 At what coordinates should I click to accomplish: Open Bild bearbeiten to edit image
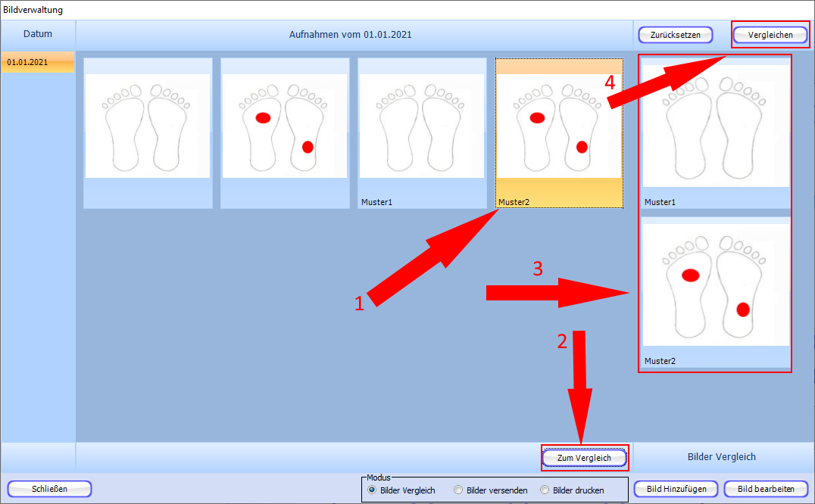click(x=766, y=489)
